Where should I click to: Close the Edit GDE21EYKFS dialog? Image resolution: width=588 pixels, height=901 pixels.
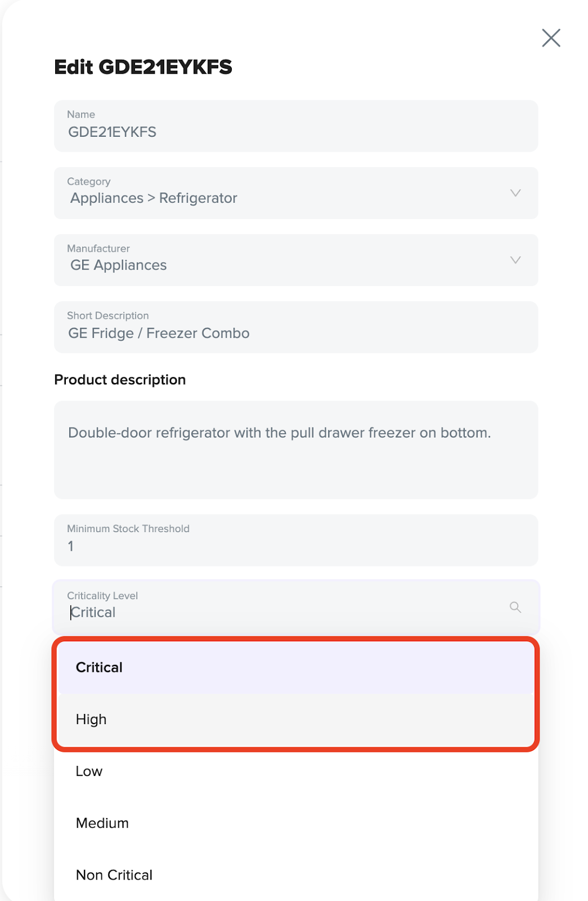[551, 38]
